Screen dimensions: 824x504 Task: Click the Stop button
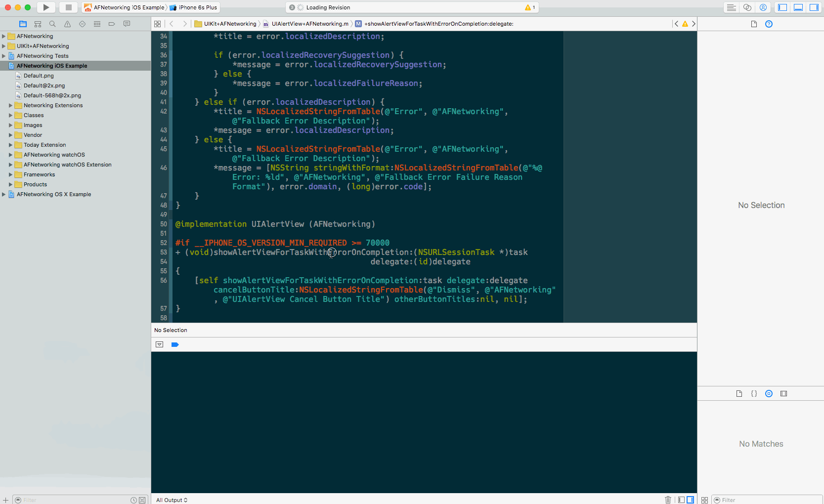tap(68, 7)
